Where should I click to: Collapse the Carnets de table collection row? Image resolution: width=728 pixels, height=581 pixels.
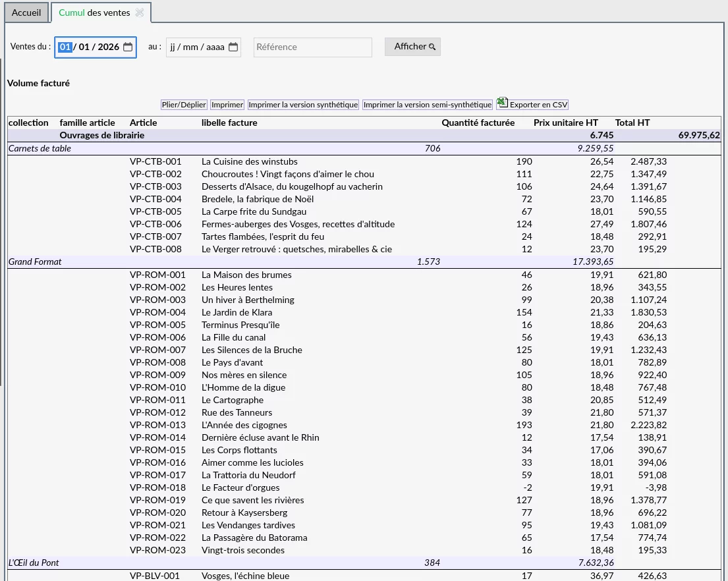pyautogui.click(x=364, y=148)
